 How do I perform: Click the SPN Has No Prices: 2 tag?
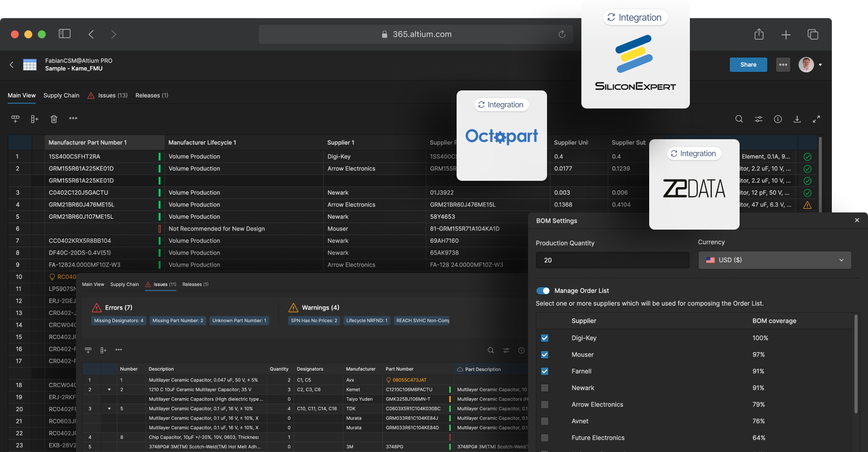pyautogui.click(x=314, y=320)
